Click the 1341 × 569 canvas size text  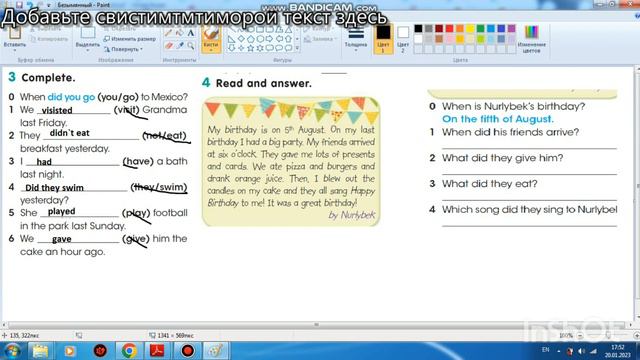click(x=176, y=336)
